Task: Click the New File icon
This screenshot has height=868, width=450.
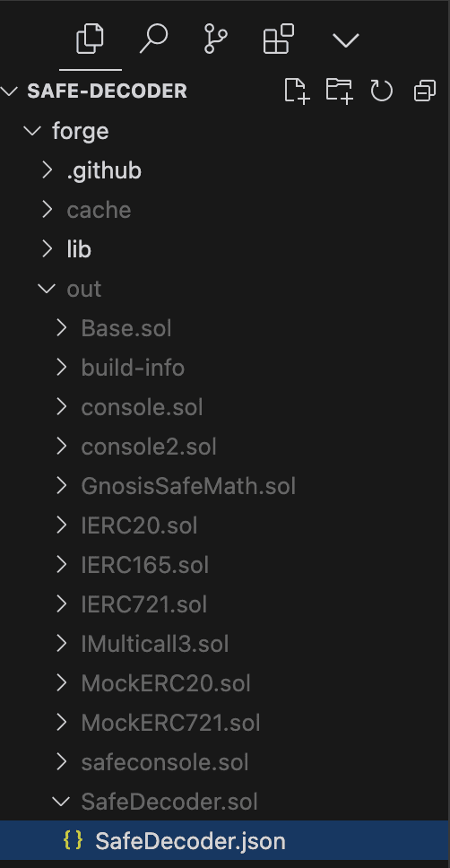Action: (297, 91)
